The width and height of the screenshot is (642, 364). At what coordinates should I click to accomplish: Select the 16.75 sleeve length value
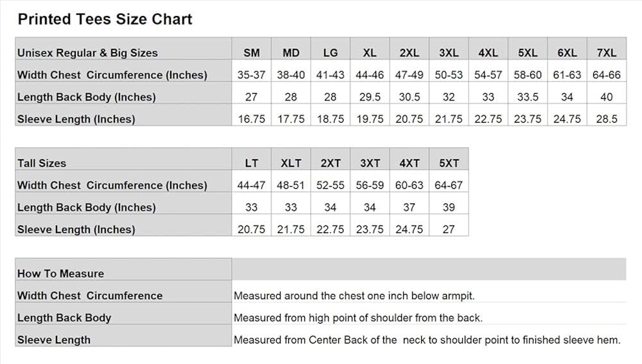252,119
